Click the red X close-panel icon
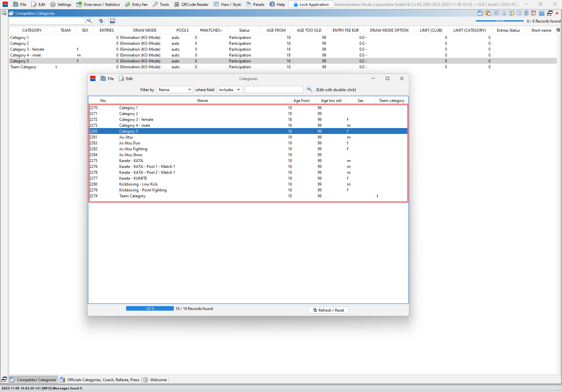 [x=557, y=13]
